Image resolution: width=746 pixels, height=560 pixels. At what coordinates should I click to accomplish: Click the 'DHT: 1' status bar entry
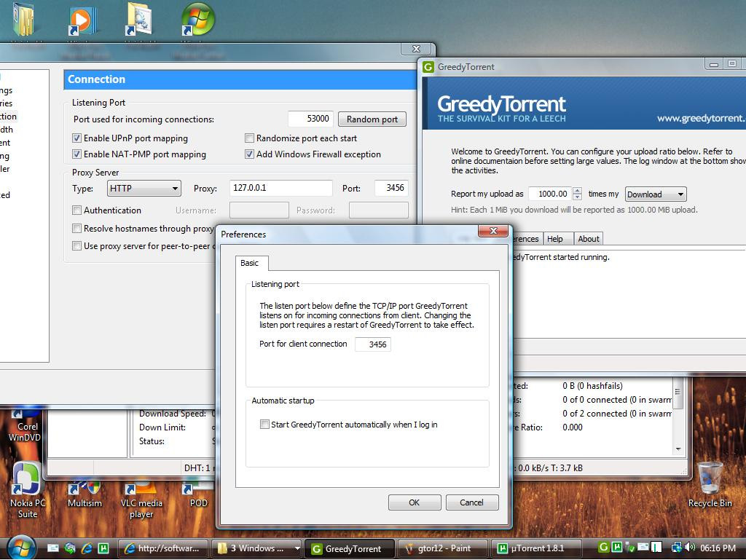pyautogui.click(x=197, y=468)
